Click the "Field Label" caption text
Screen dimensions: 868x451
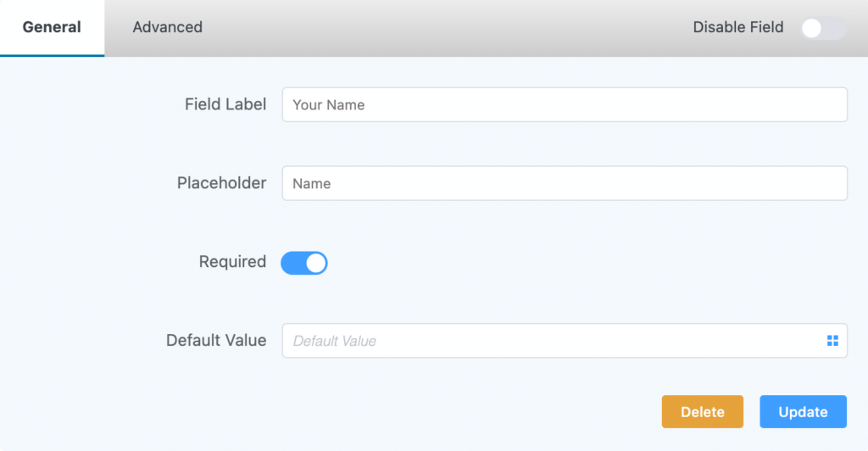point(225,104)
